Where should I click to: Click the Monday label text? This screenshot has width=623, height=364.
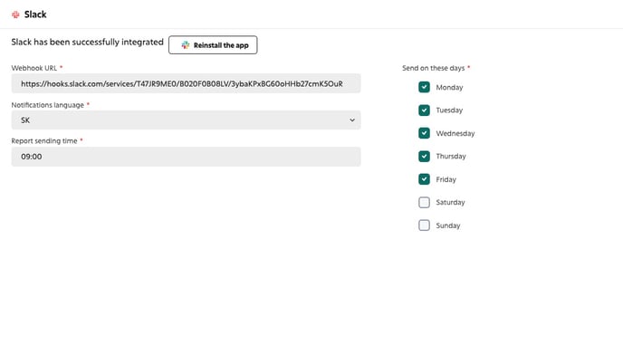click(449, 88)
